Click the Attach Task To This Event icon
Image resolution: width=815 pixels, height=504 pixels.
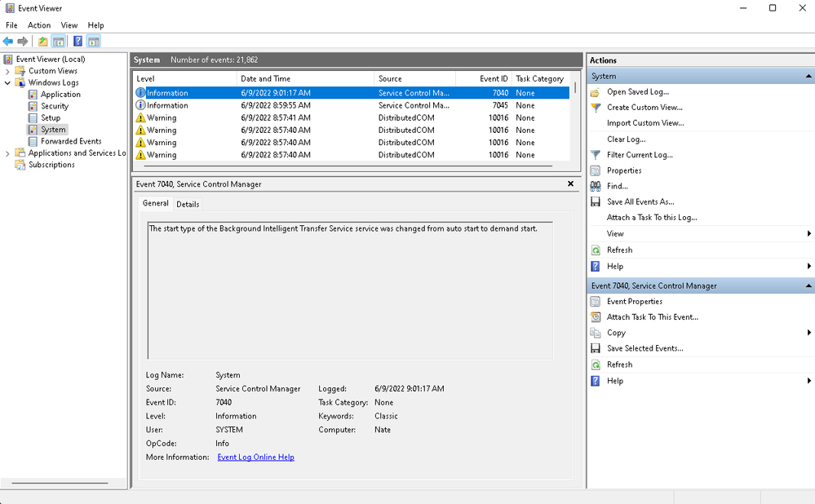tap(596, 317)
